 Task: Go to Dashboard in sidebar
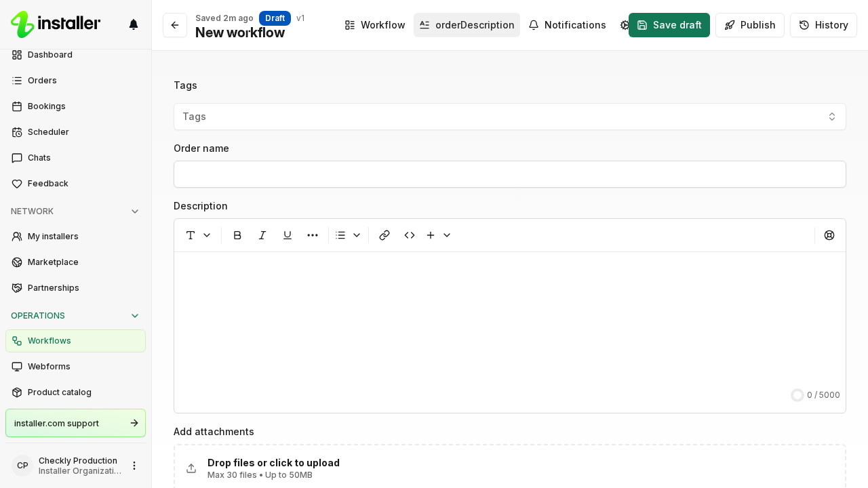(75, 55)
